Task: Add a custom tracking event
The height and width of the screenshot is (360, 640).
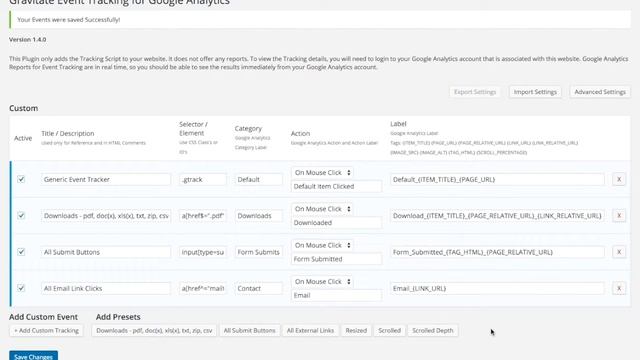Action: [x=46, y=331]
